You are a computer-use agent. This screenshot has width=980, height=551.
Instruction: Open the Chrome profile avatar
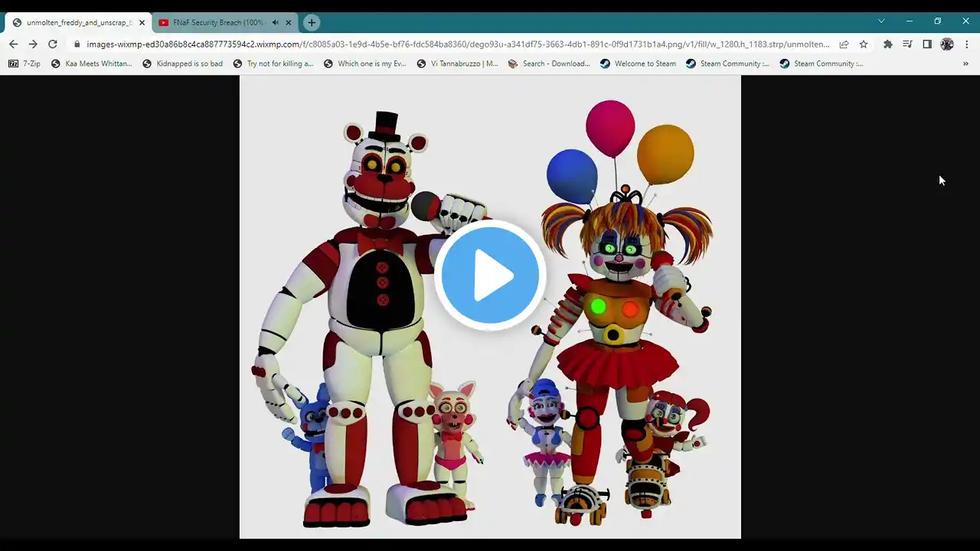coord(947,44)
